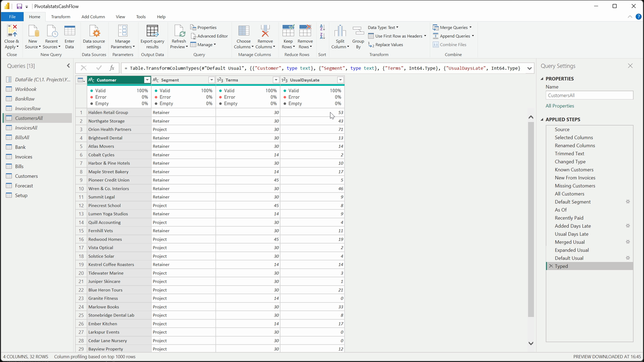Click Use First Row as Headers

click(397, 36)
